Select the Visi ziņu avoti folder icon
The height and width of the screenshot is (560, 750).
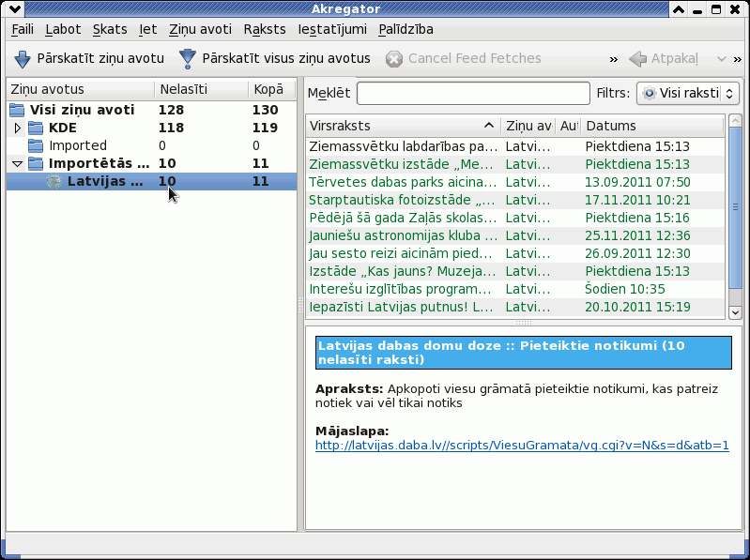click(x=17, y=110)
